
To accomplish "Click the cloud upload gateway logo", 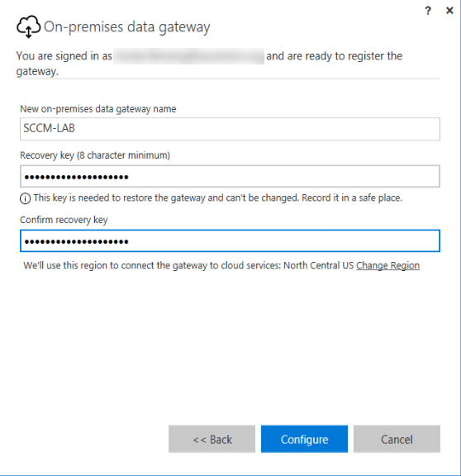I will [x=28, y=26].
